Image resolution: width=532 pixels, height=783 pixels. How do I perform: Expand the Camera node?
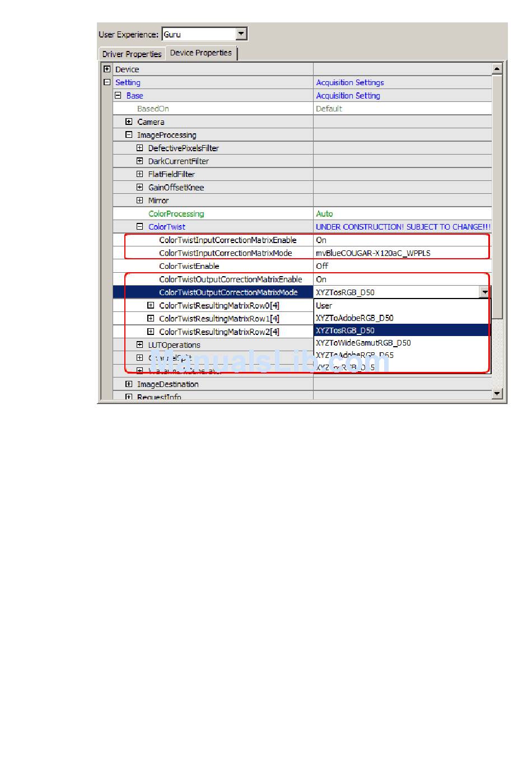[129, 122]
